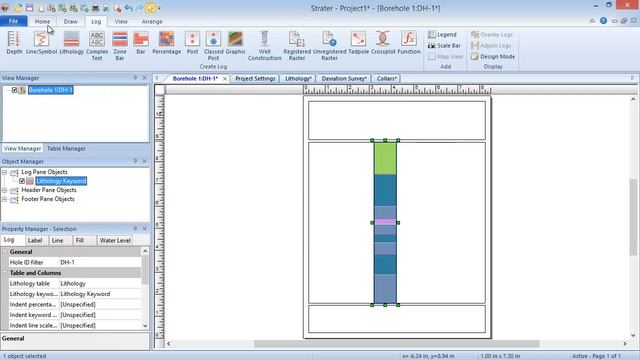The image size is (640, 360).
Task: Create a Function log
Action: [409, 42]
